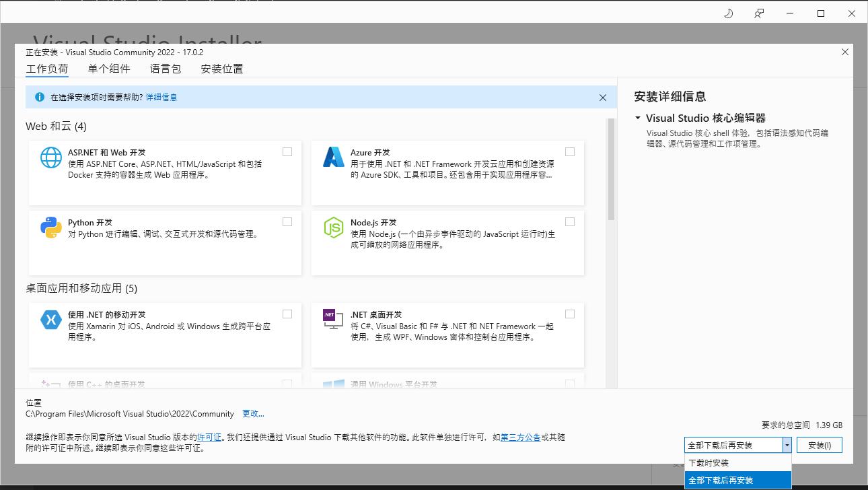868x490 pixels.
Task: Open the 语言包 tab
Action: click(166, 69)
